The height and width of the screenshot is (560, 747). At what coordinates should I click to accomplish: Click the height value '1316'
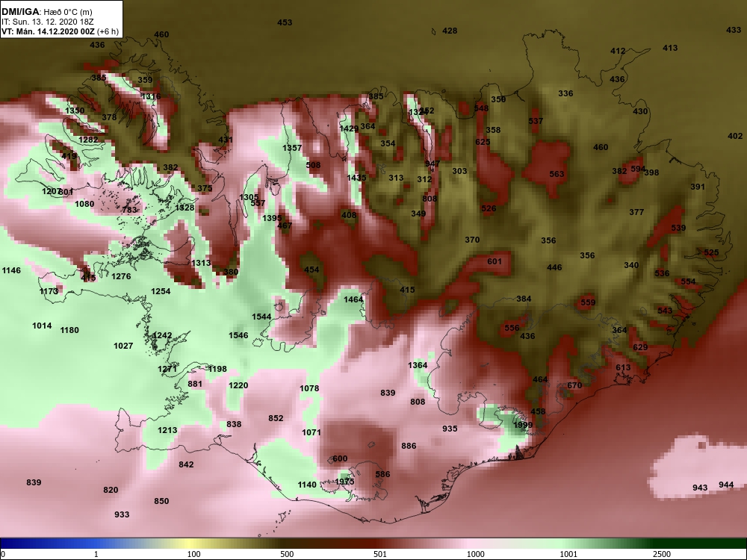pyautogui.click(x=151, y=96)
